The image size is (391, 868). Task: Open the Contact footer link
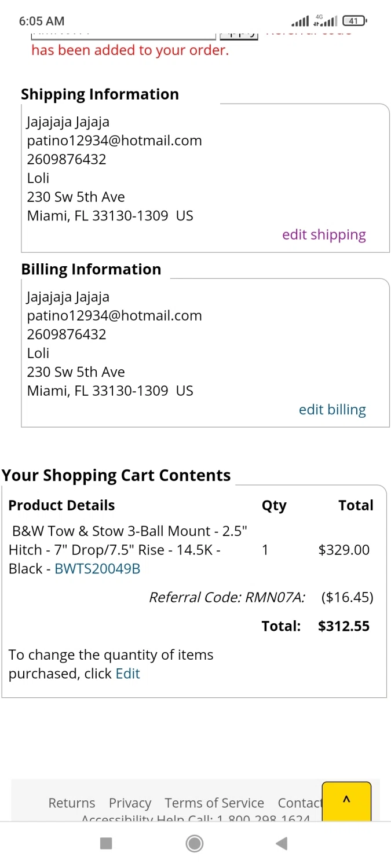coord(299,803)
